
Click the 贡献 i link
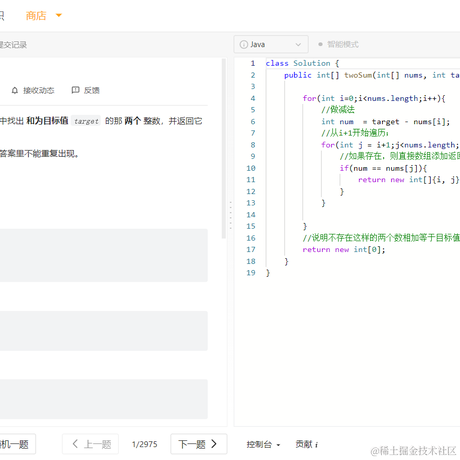(x=306, y=444)
